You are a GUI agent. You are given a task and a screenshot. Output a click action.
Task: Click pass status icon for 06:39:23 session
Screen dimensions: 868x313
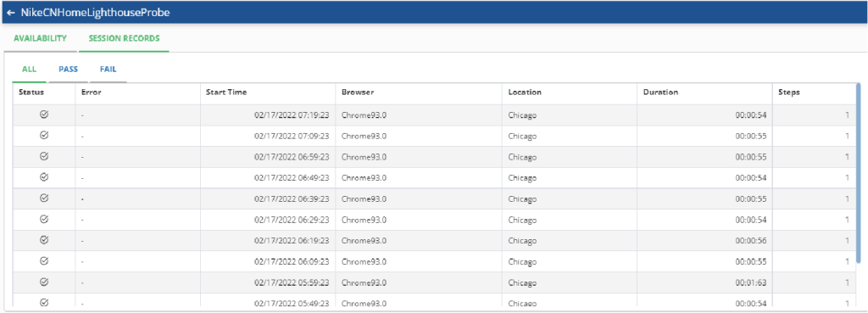[44, 198]
